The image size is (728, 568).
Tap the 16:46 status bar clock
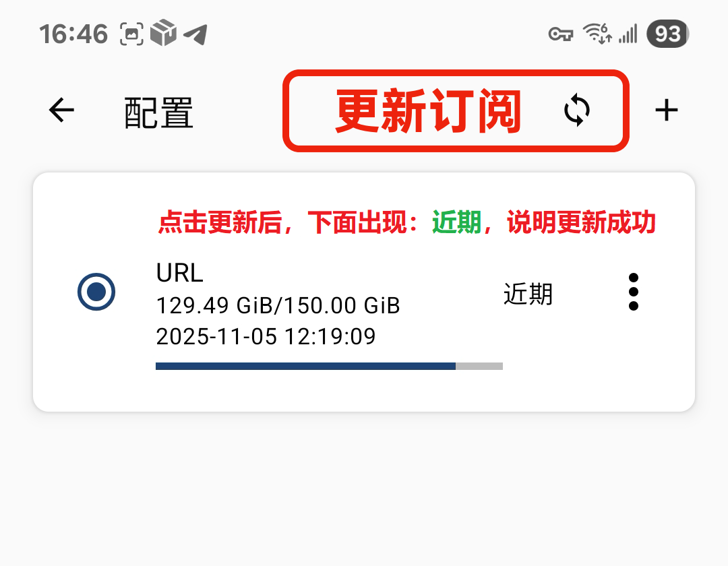pyautogui.click(x=73, y=34)
